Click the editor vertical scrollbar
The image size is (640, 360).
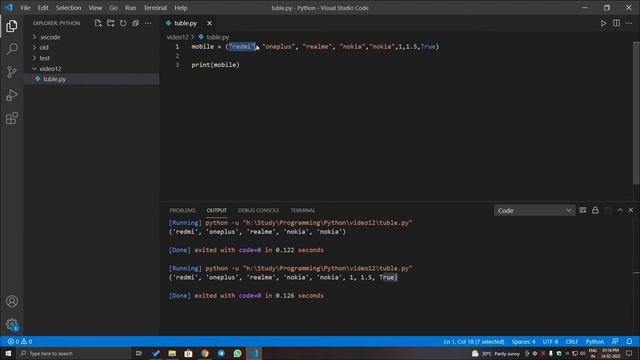636,113
